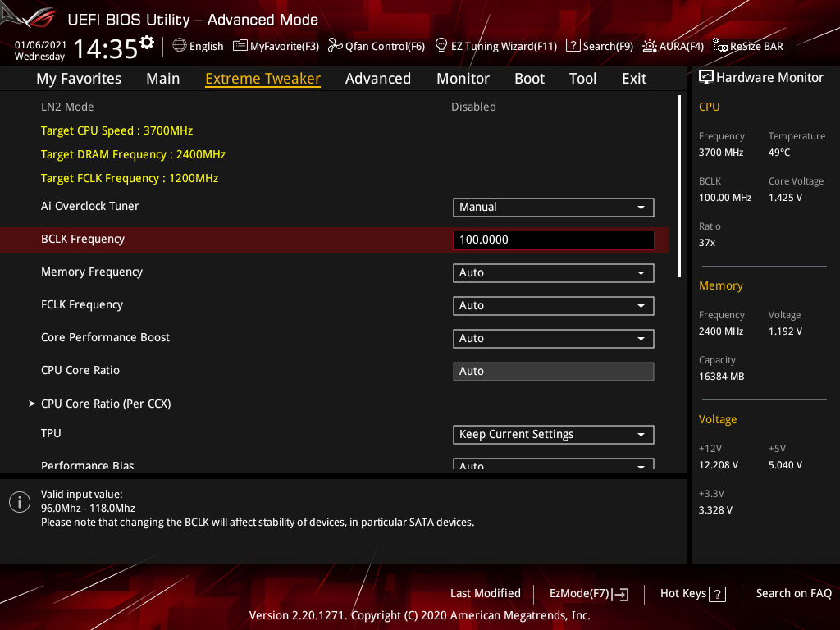Click the Memory Frequency label

coord(92,272)
